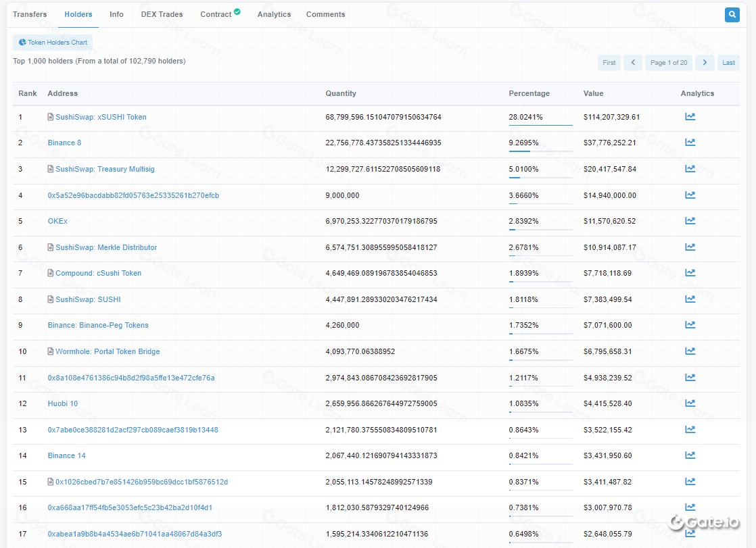
Task: Open analytics chart icon for Huobi 10 row
Action: (690, 403)
